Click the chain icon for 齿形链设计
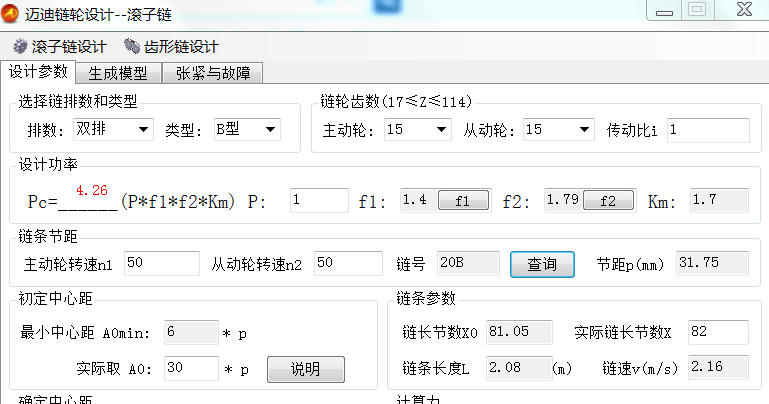769x404 pixels. point(132,46)
